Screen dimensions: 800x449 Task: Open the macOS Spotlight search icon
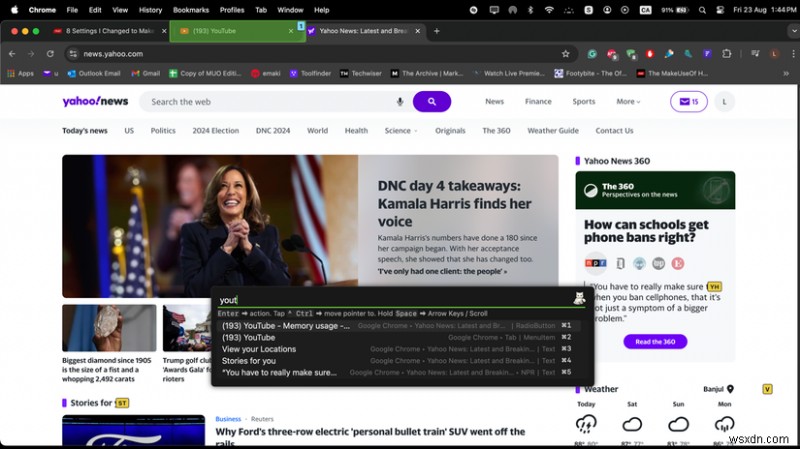pos(703,10)
